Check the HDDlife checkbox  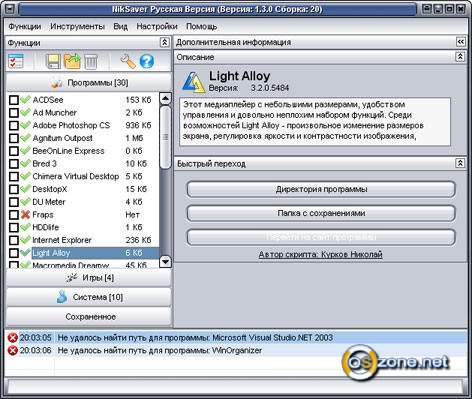pos(14,228)
